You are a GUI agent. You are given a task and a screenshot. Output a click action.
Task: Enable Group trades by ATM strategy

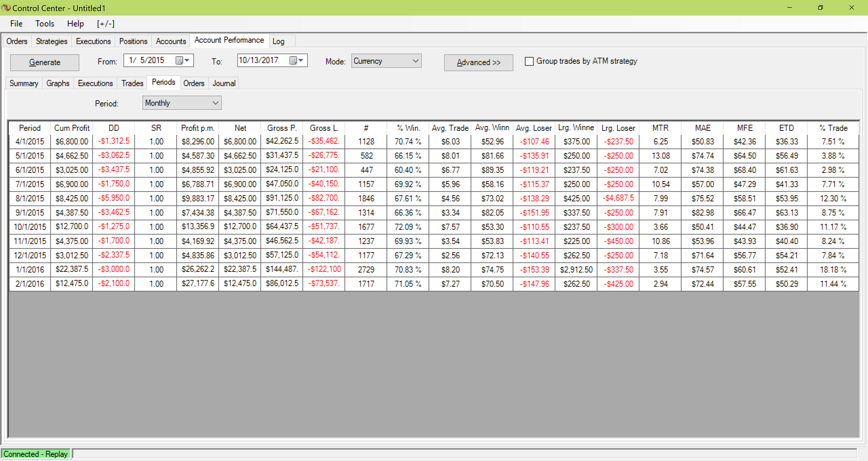[529, 61]
